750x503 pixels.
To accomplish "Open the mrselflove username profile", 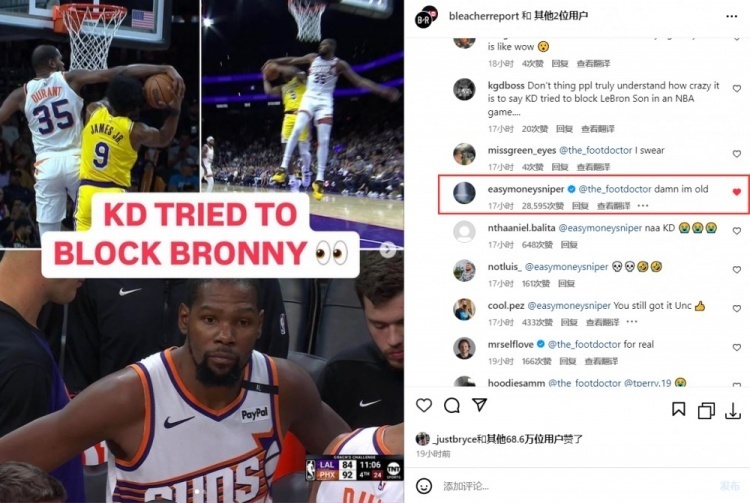I will click(x=510, y=344).
